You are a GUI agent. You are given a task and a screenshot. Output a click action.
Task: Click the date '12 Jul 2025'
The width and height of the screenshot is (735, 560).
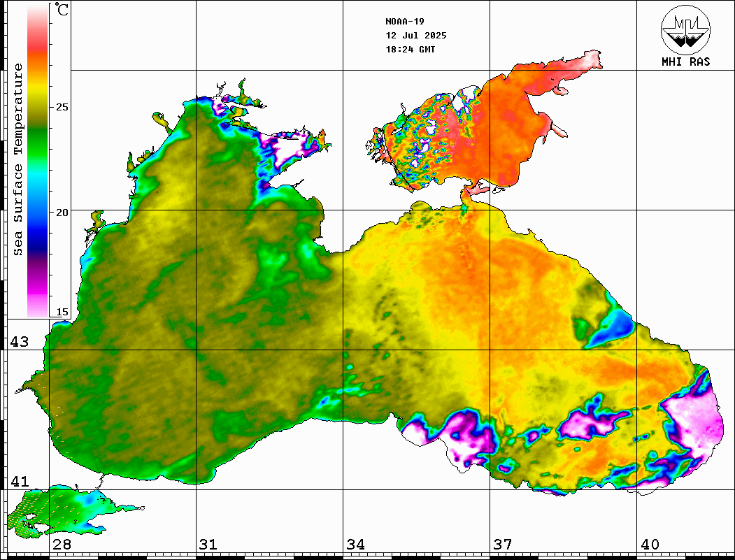click(416, 36)
